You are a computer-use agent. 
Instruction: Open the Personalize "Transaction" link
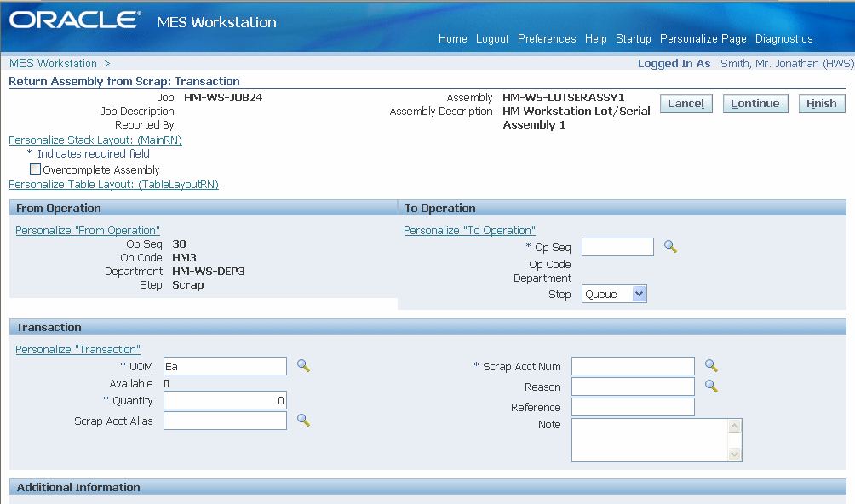[77, 349]
